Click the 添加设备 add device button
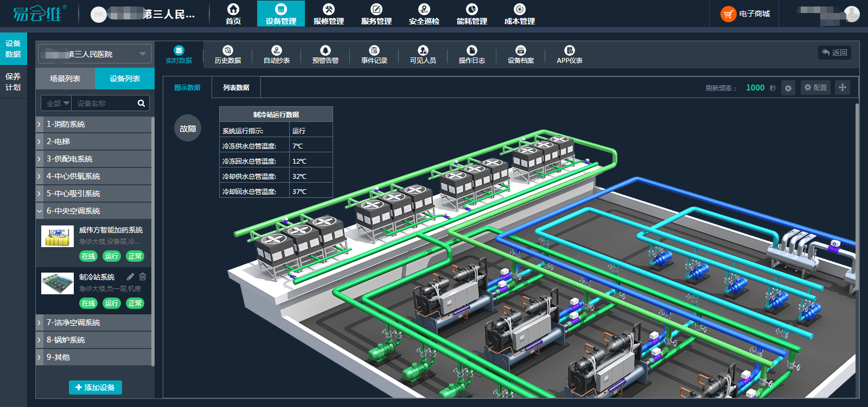This screenshot has width=868, height=407. tap(95, 387)
